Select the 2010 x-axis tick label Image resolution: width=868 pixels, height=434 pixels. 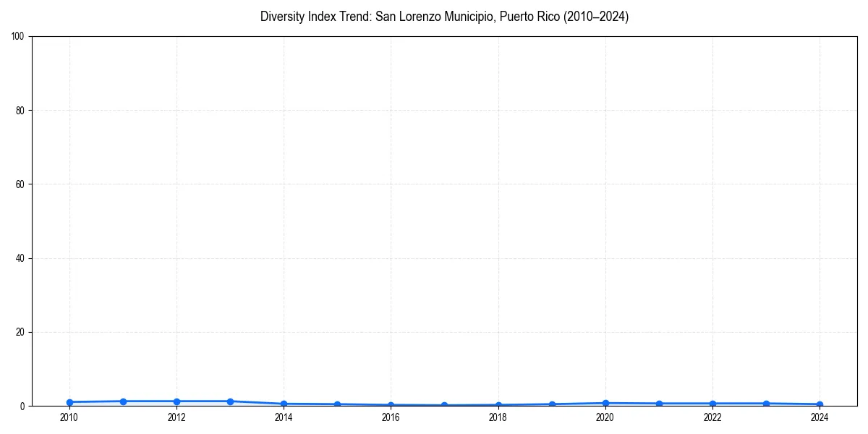[x=69, y=417]
